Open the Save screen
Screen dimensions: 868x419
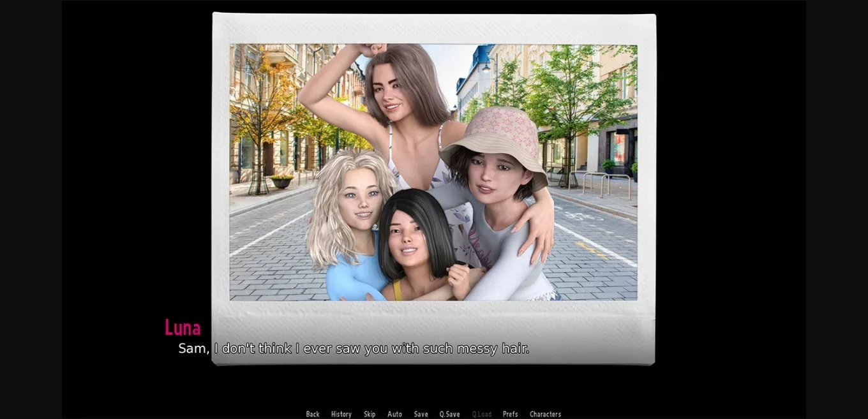pyautogui.click(x=421, y=414)
